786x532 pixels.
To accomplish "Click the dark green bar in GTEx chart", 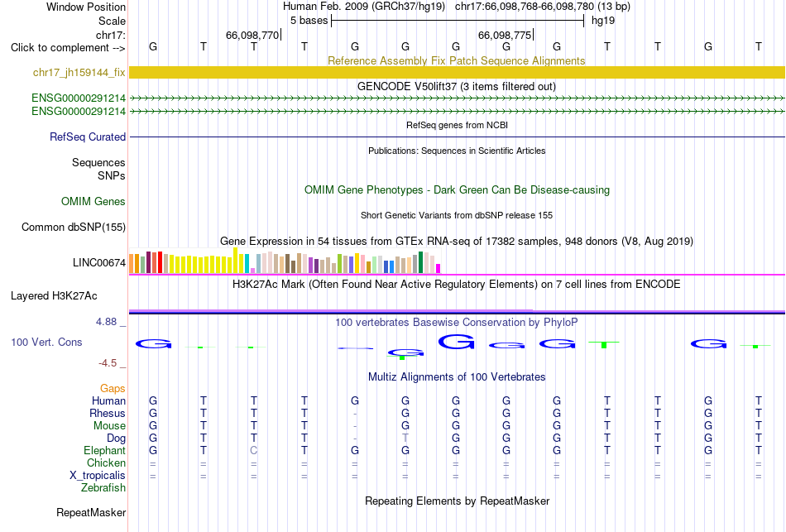I will pos(420,262).
